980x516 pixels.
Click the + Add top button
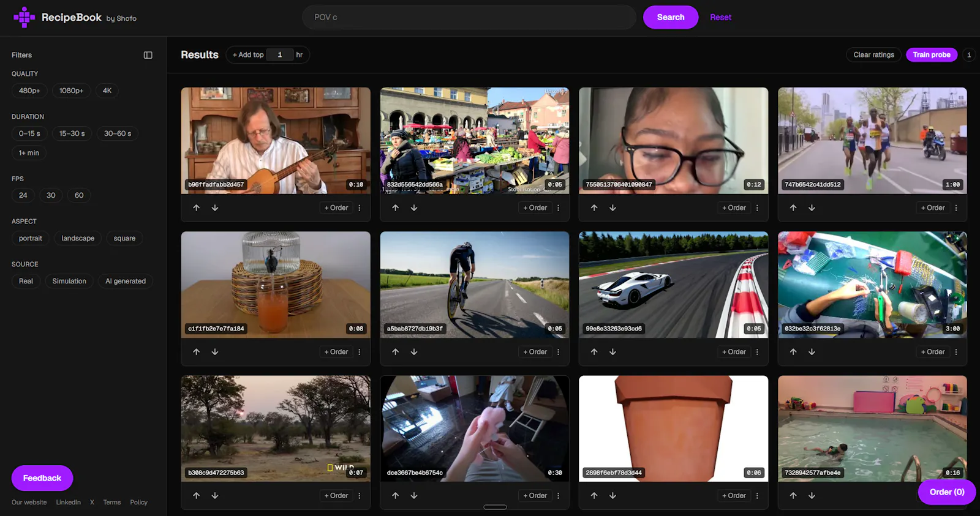coord(248,55)
